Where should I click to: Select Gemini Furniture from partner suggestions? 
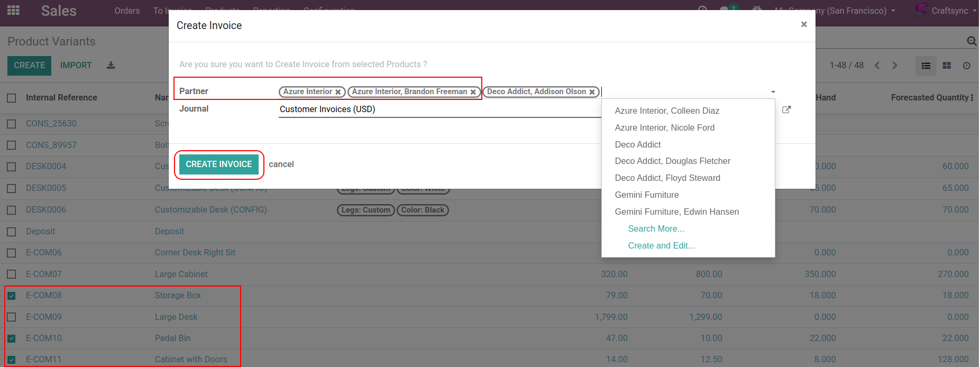(x=646, y=195)
